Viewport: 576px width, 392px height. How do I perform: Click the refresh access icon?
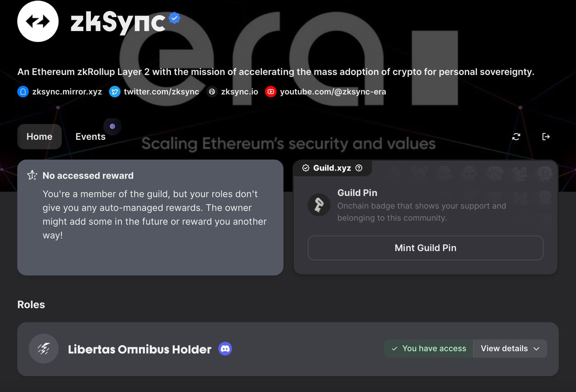pos(516,136)
